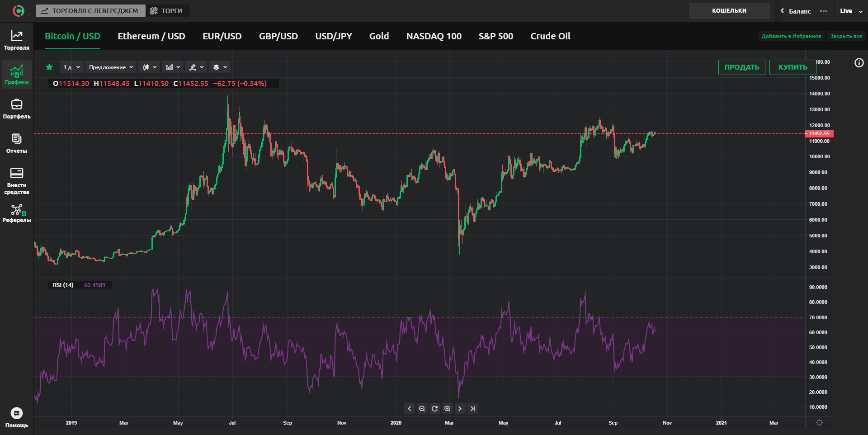
Task: Click the ПРОДАТЬ button
Action: pyautogui.click(x=742, y=67)
